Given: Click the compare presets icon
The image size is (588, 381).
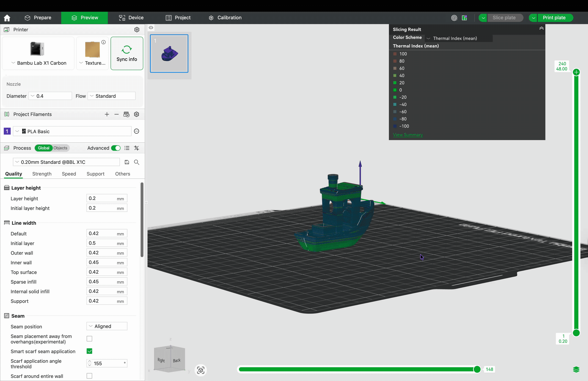Looking at the screenshot, I should pos(137,148).
